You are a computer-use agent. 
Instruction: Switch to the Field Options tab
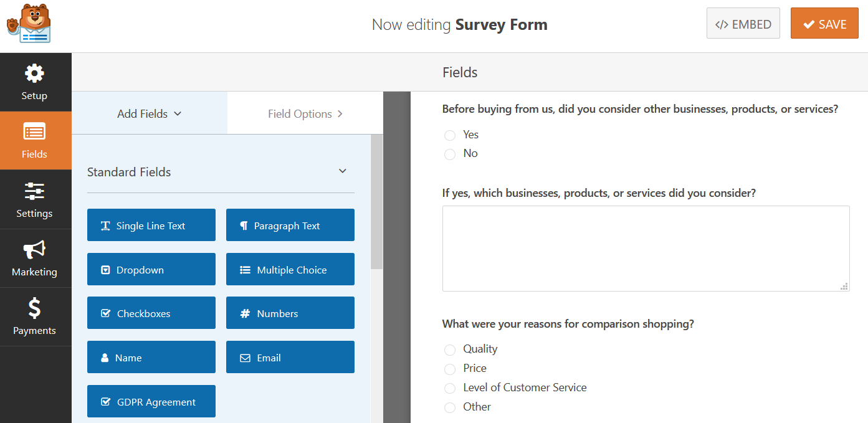tap(305, 114)
